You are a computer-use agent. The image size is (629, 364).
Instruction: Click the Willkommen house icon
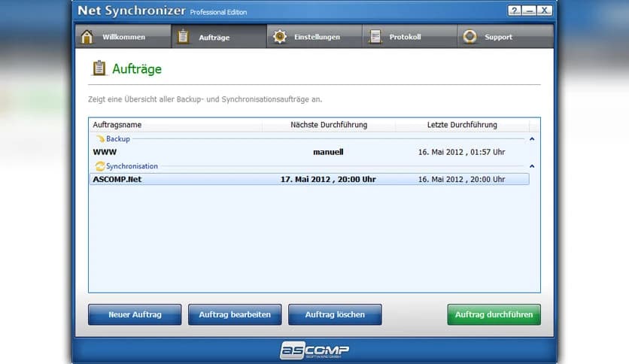pos(87,37)
